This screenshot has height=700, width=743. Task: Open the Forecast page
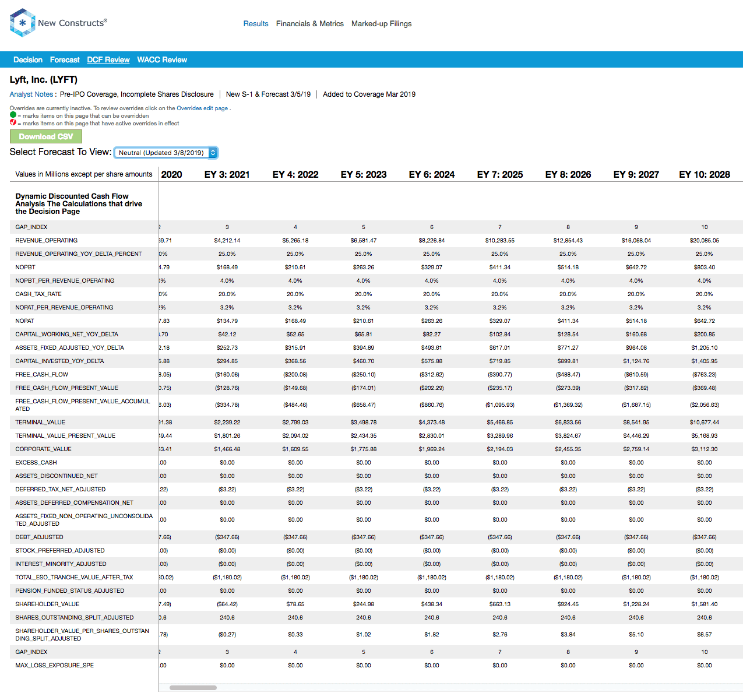click(65, 60)
